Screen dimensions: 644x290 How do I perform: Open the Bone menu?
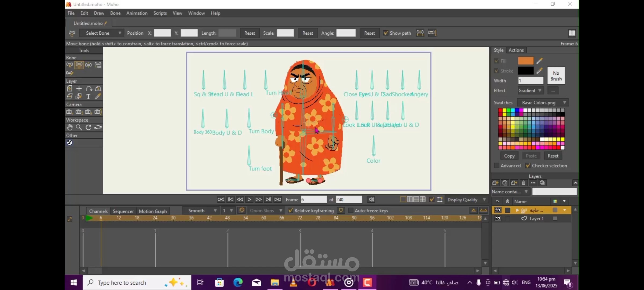[115, 13]
